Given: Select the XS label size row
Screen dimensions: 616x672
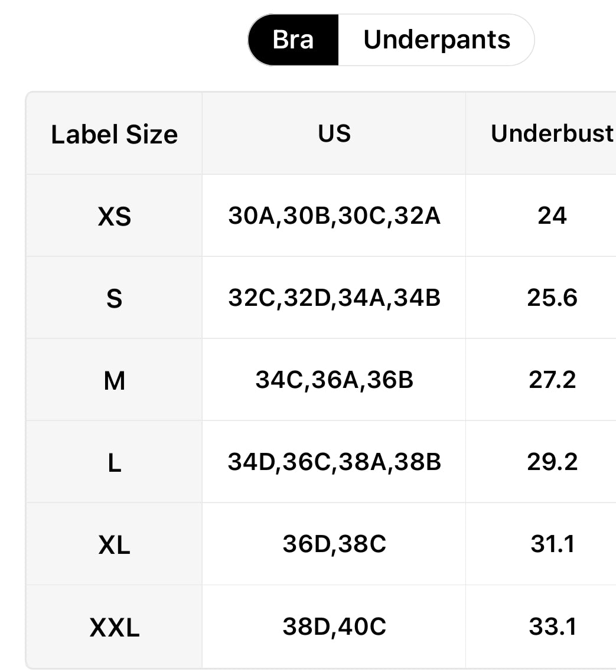Looking at the screenshot, I should click(x=115, y=217).
